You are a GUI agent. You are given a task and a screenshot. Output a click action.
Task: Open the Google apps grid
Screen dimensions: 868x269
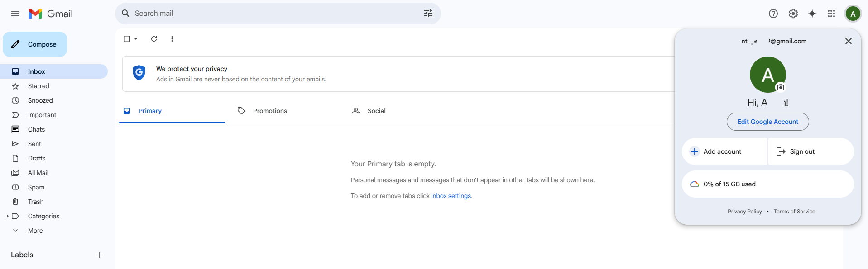click(x=831, y=14)
